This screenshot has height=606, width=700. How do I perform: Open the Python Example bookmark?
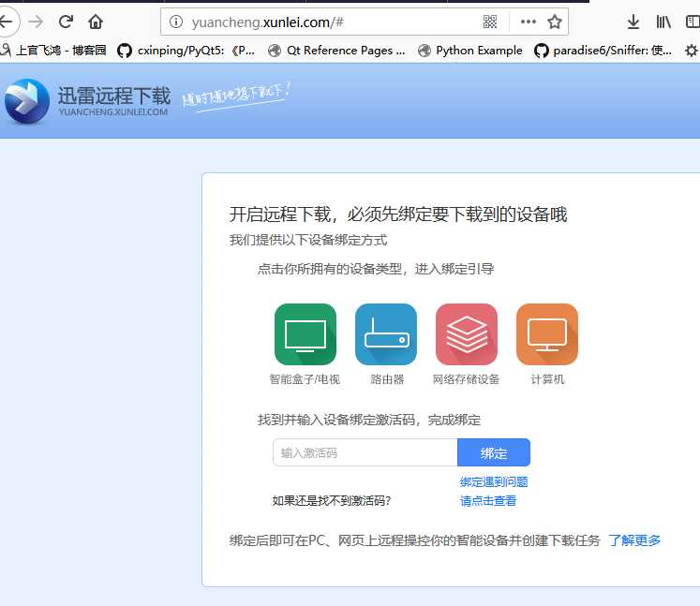coord(470,51)
